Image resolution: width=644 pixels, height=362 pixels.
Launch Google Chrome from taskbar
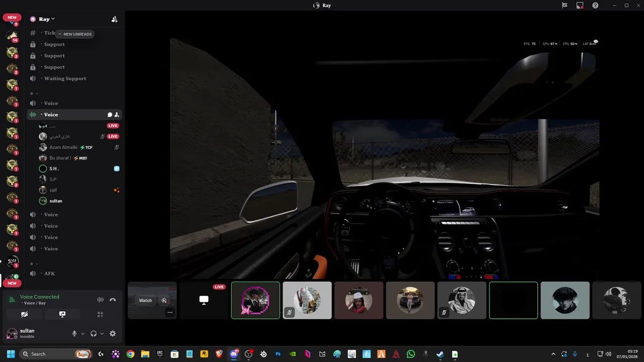[x=130, y=354]
